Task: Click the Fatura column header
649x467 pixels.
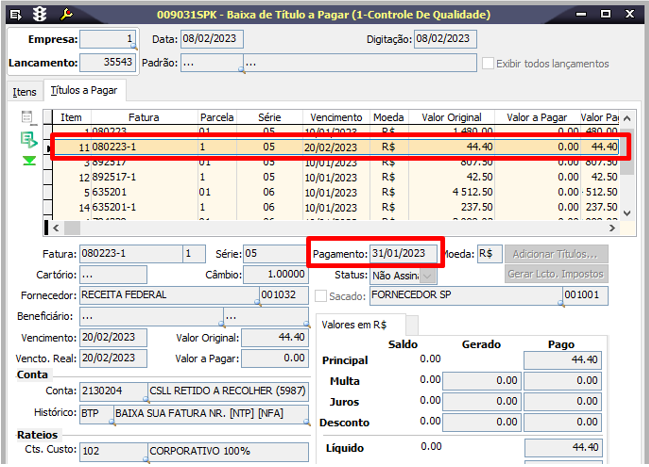Action: pyautogui.click(x=144, y=118)
